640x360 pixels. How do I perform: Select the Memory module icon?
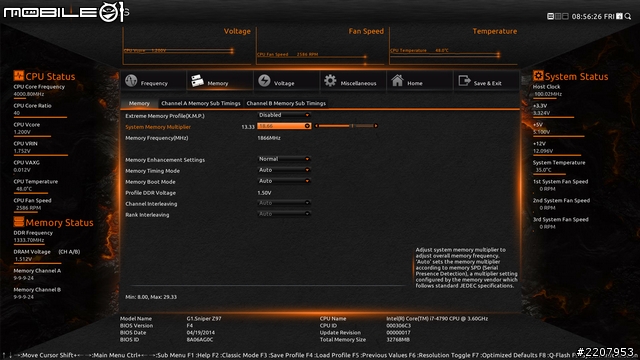pos(198,80)
